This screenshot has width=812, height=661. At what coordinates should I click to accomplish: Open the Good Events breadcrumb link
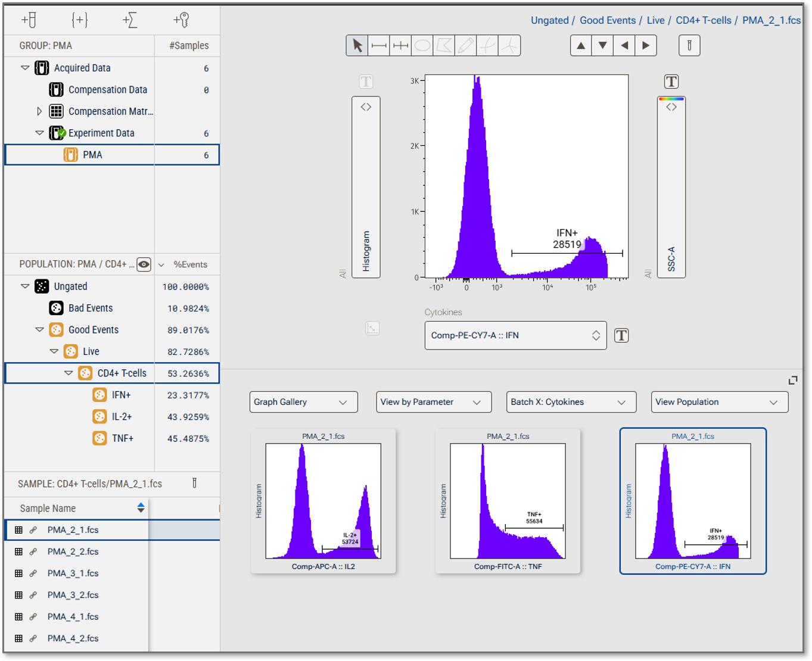608,20
